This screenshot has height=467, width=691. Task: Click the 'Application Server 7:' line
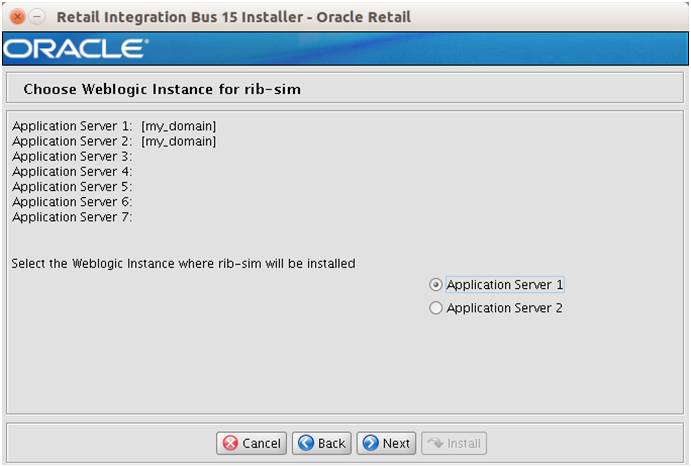72,217
